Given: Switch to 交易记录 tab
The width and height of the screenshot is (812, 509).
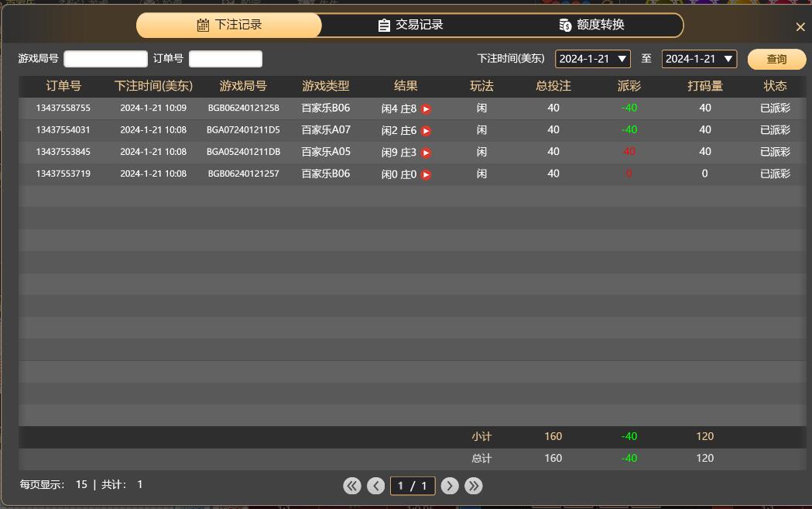Looking at the screenshot, I should (x=411, y=25).
